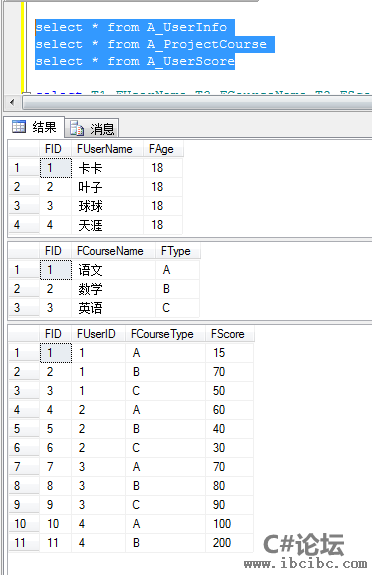
Task: Select the FUserID column header
Action: pos(98,334)
